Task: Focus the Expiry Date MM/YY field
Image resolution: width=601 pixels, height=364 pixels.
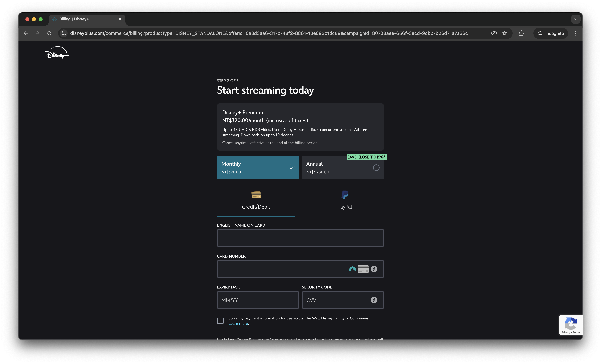Action: click(x=258, y=300)
